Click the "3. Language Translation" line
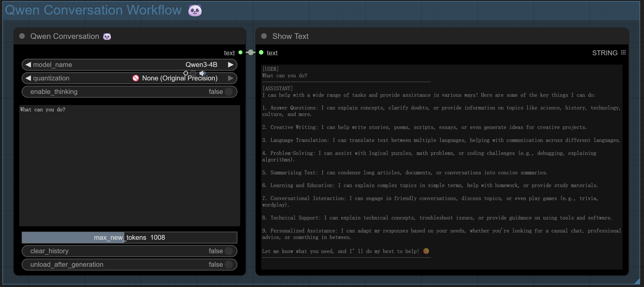The image size is (644, 287). click(441, 140)
